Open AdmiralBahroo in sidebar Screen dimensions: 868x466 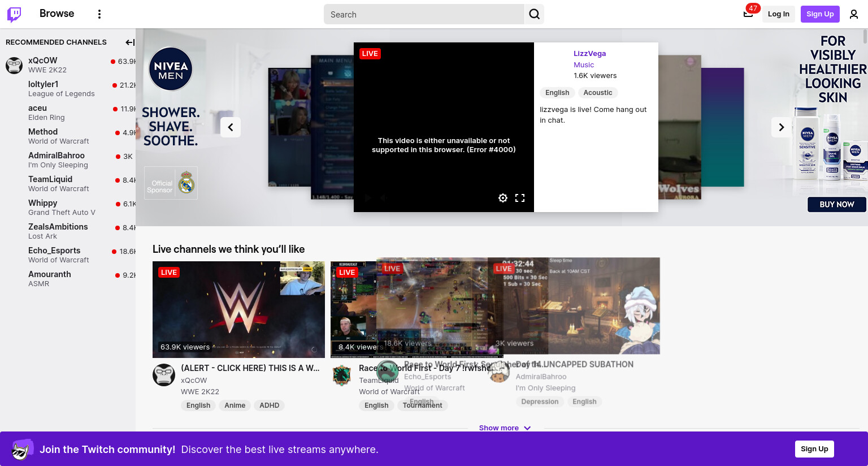click(x=68, y=160)
